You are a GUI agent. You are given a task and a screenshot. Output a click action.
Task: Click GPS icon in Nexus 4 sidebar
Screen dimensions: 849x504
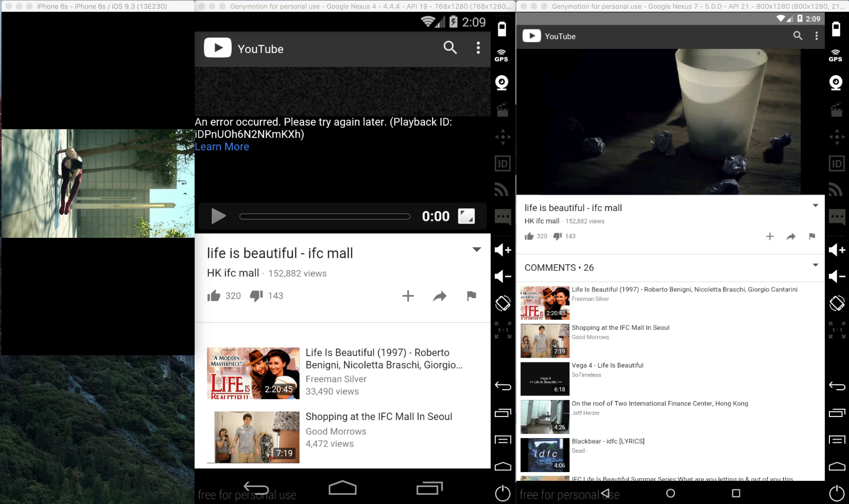[501, 55]
